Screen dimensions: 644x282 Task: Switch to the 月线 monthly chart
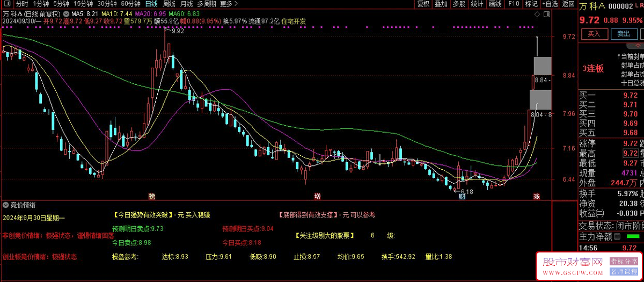tap(187, 4)
